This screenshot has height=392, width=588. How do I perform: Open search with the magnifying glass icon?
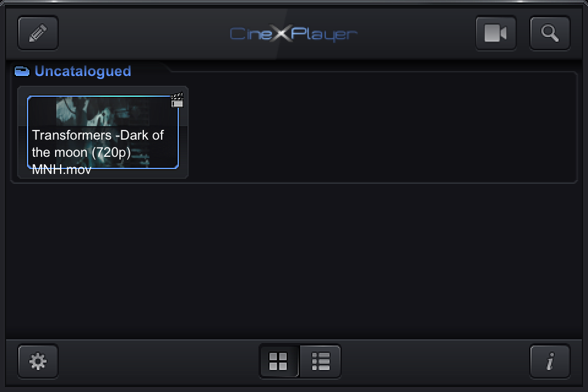tap(550, 33)
